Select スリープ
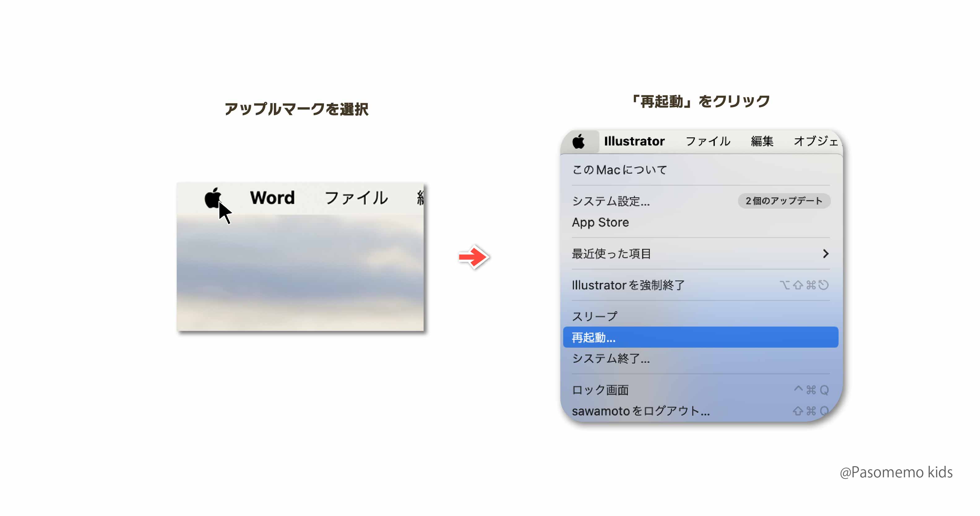The width and height of the screenshot is (980, 516). (x=701, y=316)
